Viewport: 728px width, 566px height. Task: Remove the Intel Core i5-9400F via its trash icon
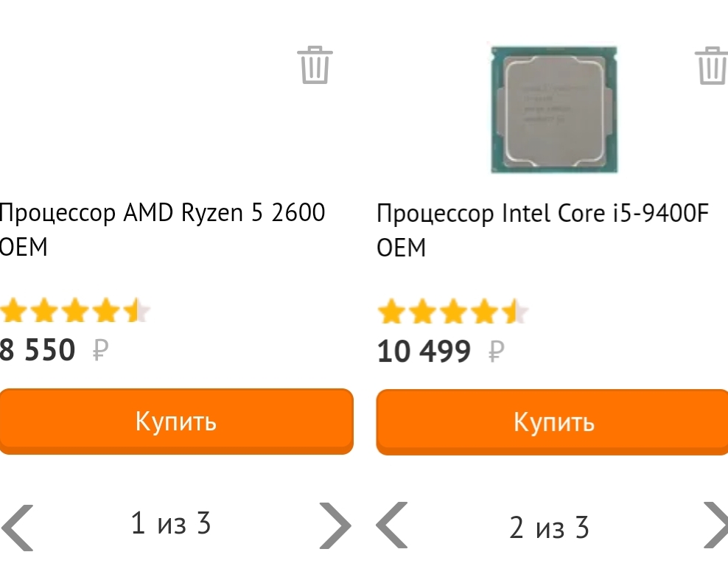[711, 65]
